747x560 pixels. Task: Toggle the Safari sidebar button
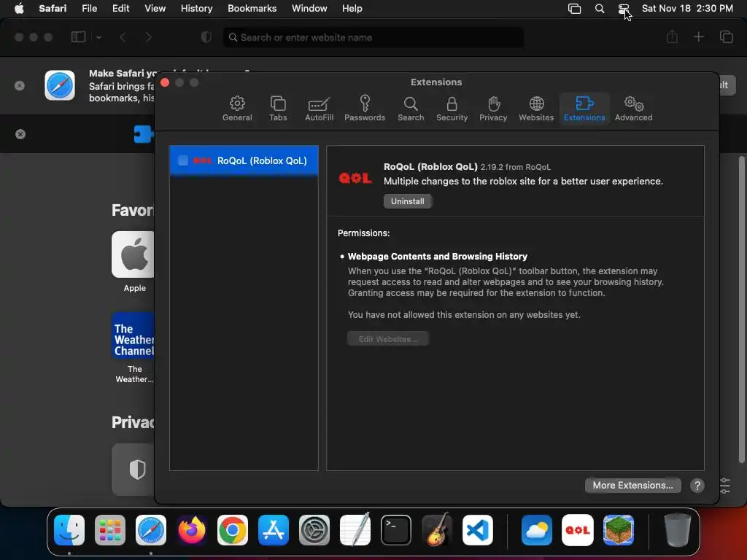click(x=78, y=37)
